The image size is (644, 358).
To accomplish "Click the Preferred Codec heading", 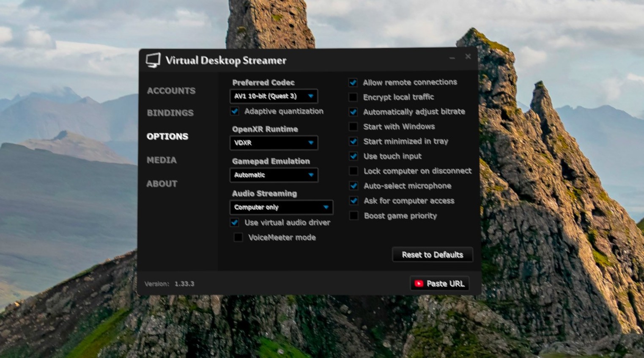I will tap(263, 83).
